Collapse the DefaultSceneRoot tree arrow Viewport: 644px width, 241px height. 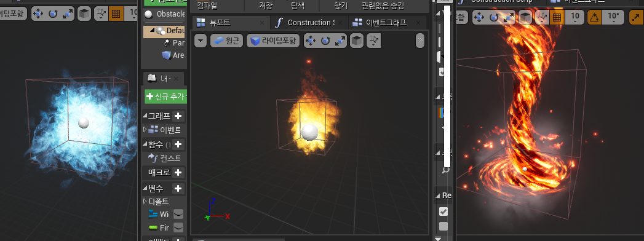click(x=153, y=30)
